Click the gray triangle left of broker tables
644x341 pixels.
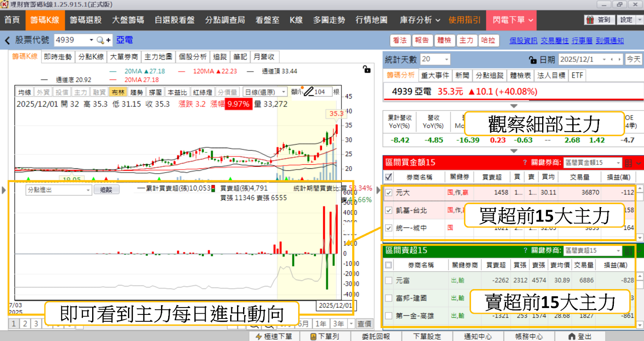click(378, 190)
